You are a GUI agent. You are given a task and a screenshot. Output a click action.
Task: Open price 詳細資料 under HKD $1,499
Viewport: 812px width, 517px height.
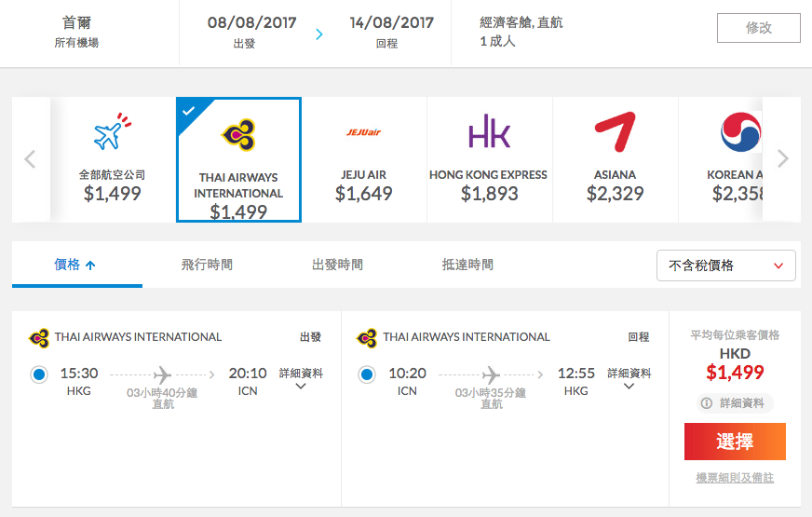(736, 403)
